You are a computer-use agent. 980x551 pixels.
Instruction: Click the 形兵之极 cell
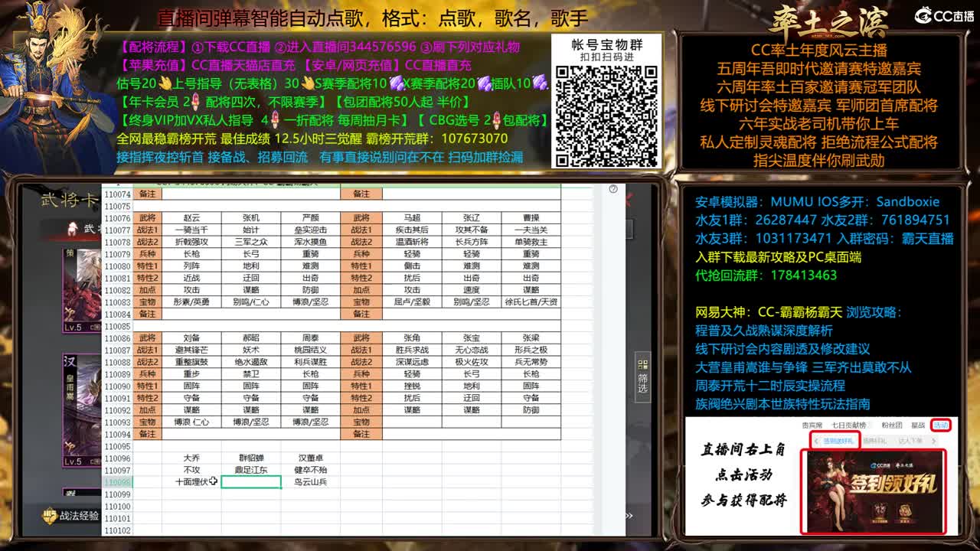tap(531, 350)
